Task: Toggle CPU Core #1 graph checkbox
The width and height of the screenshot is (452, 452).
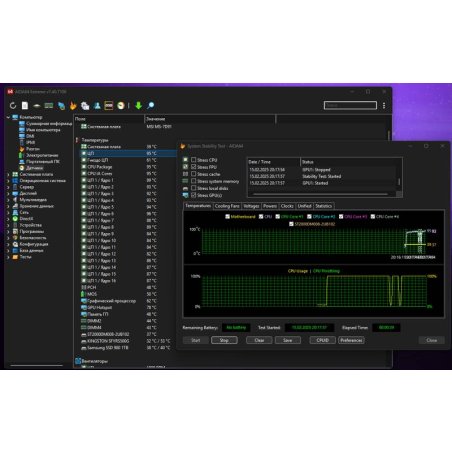Action: coord(278,217)
